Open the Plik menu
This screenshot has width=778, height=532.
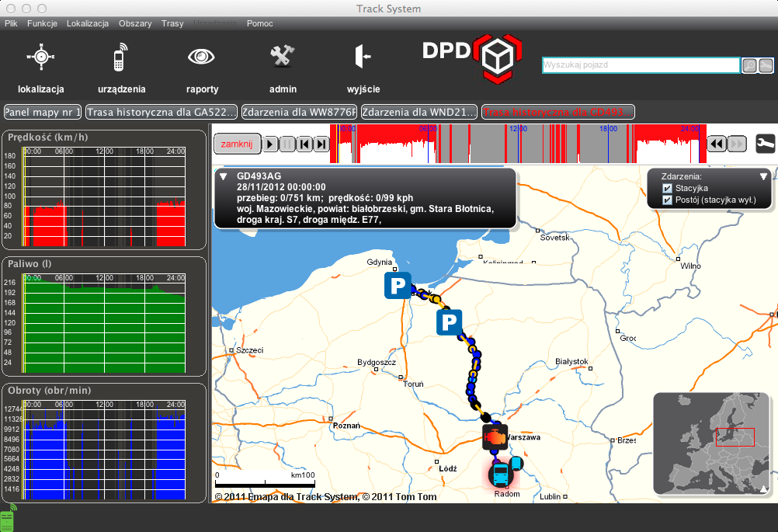11,23
